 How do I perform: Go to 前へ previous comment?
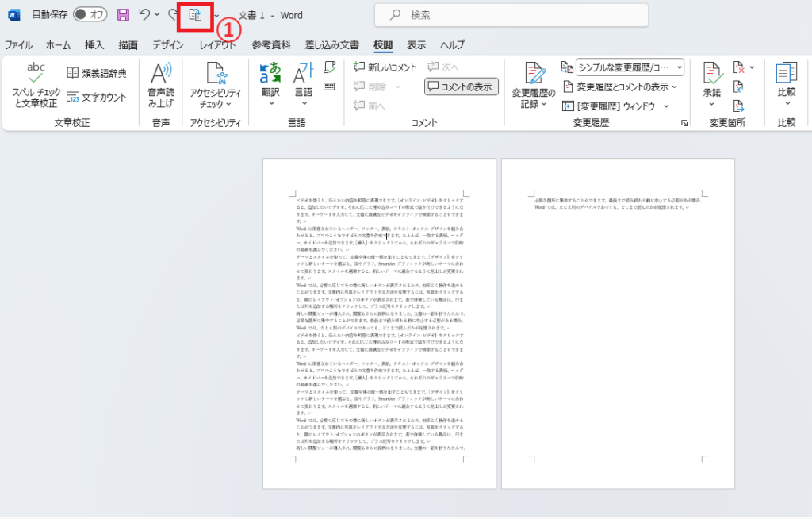(370, 106)
